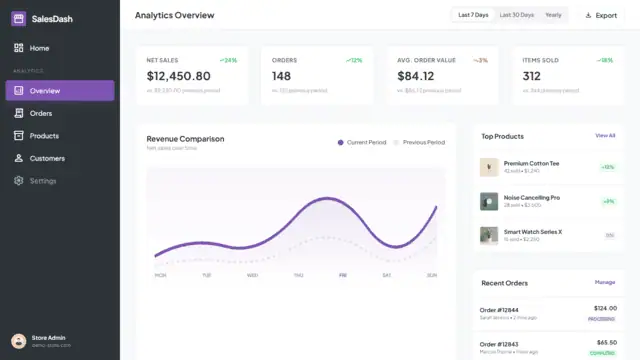Image resolution: width=640 pixels, height=360 pixels.
Task: Click the Processing status badge
Action: [x=602, y=319]
